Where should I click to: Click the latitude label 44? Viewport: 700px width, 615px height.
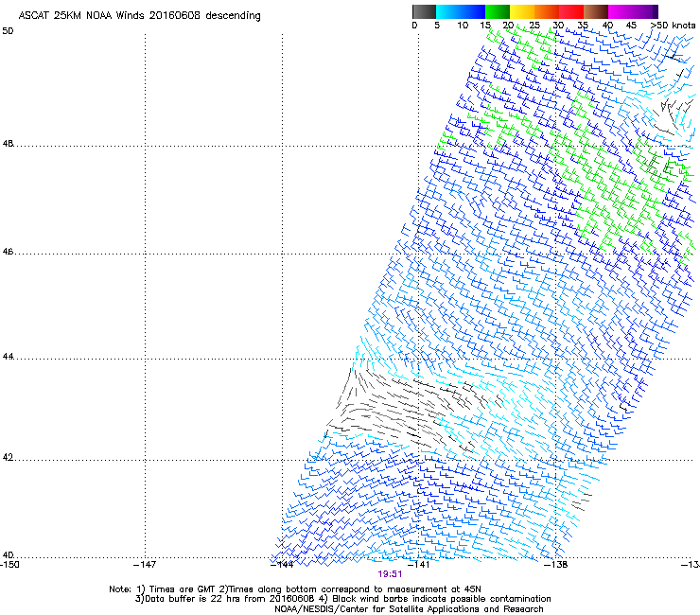(8, 357)
